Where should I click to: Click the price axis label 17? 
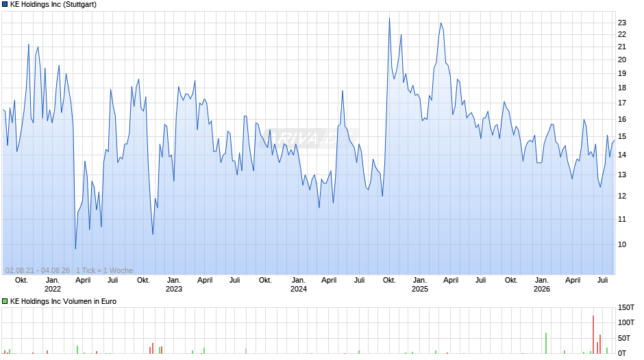tap(622, 103)
